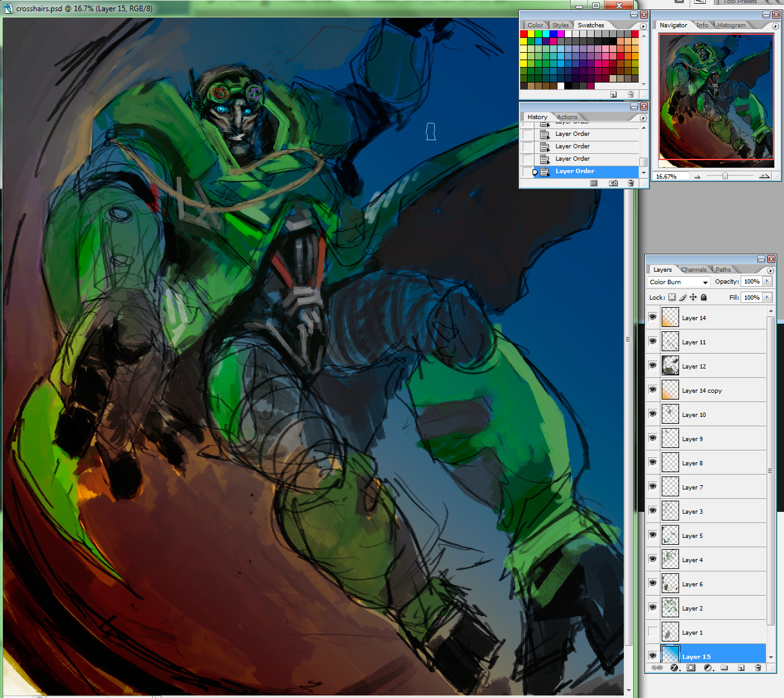This screenshot has height=698, width=784.
Task: Open the History panel flyout menu
Action: 643,118
